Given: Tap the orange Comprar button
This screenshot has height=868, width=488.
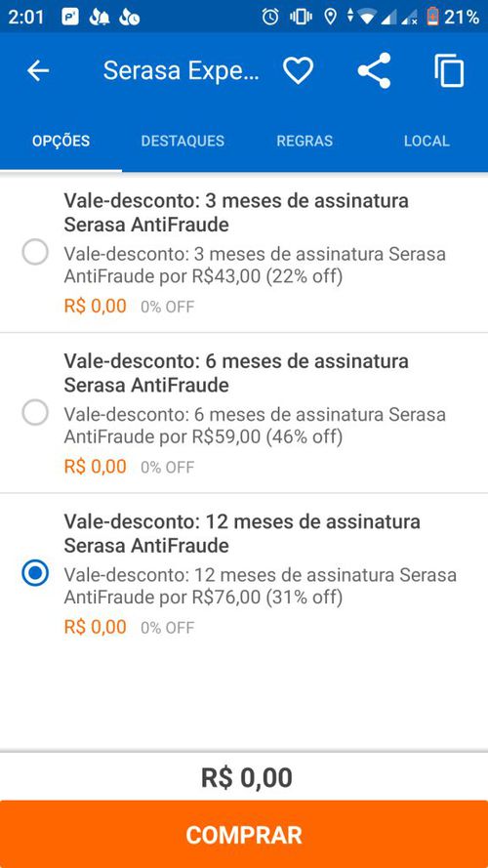Looking at the screenshot, I should click(x=244, y=834).
